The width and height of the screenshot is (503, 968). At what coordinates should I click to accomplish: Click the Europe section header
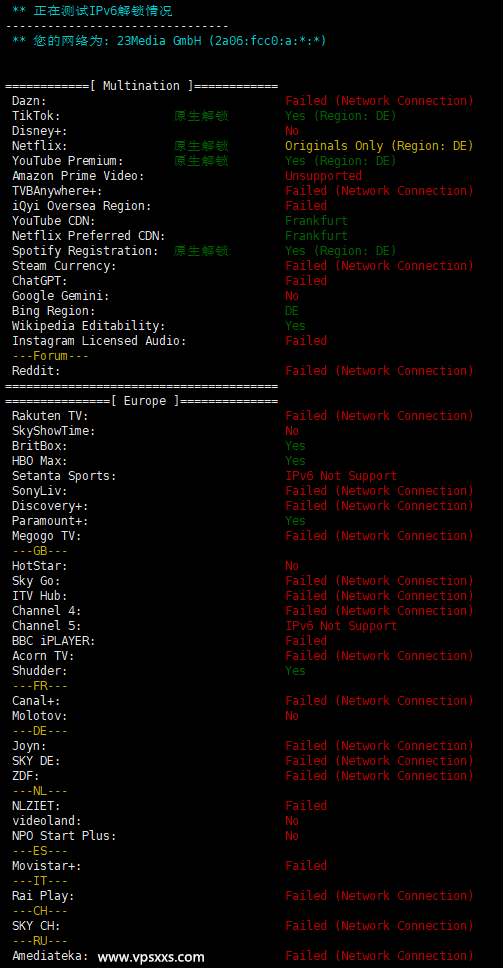click(x=142, y=401)
